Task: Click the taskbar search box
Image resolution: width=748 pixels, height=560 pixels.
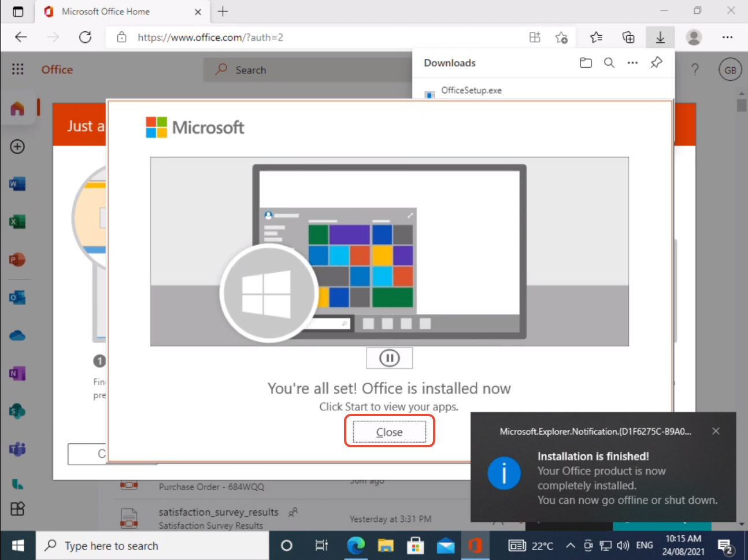Action: [x=153, y=546]
